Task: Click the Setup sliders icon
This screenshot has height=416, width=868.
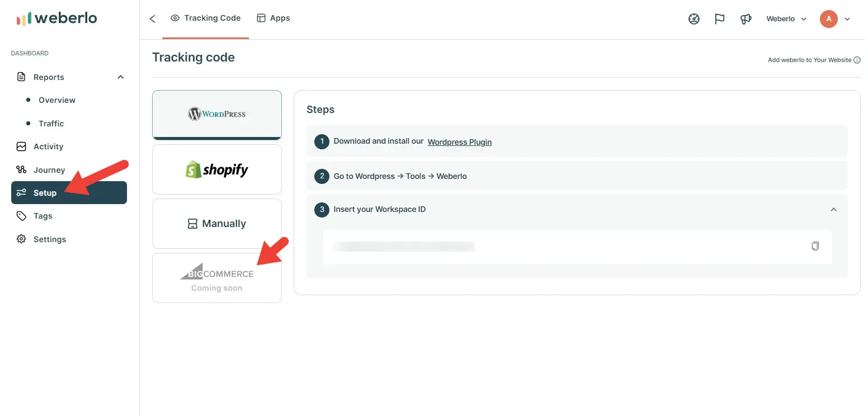Action: click(x=21, y=193)
